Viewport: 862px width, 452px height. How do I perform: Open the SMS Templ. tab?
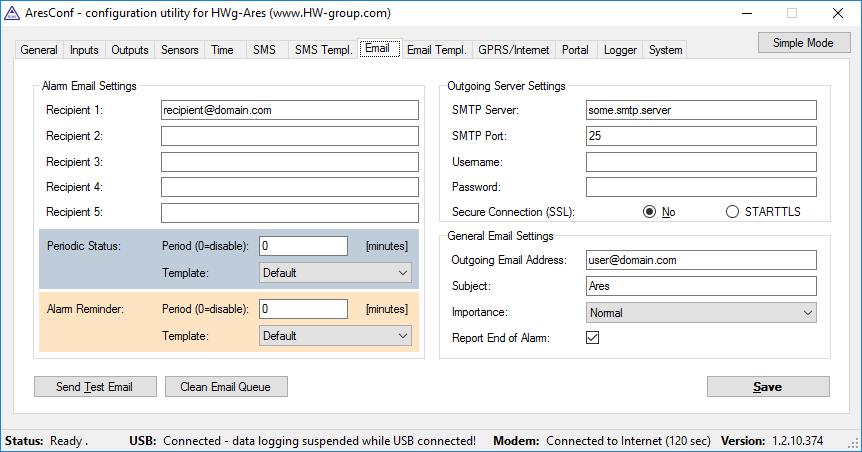pyautogui.click(x=323, y=50)
